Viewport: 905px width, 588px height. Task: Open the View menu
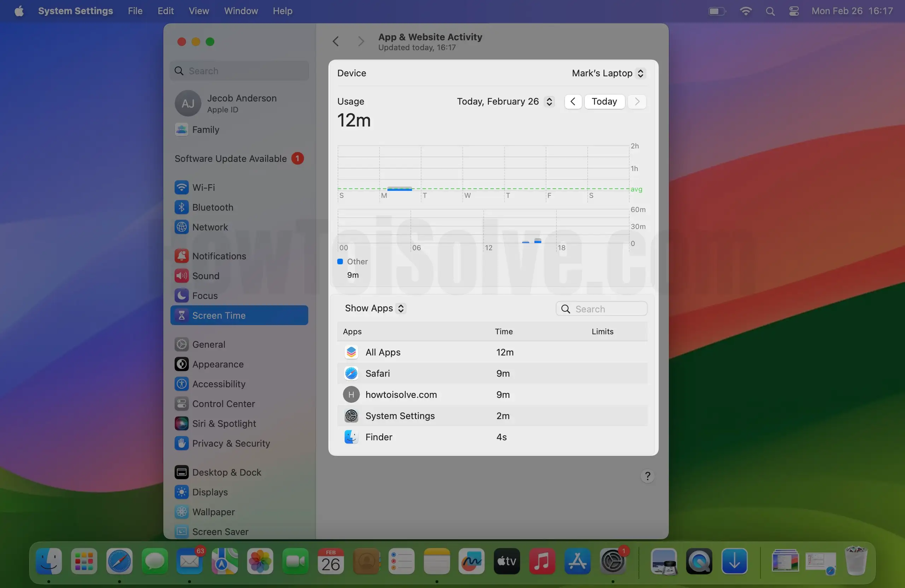pos(198,11)
